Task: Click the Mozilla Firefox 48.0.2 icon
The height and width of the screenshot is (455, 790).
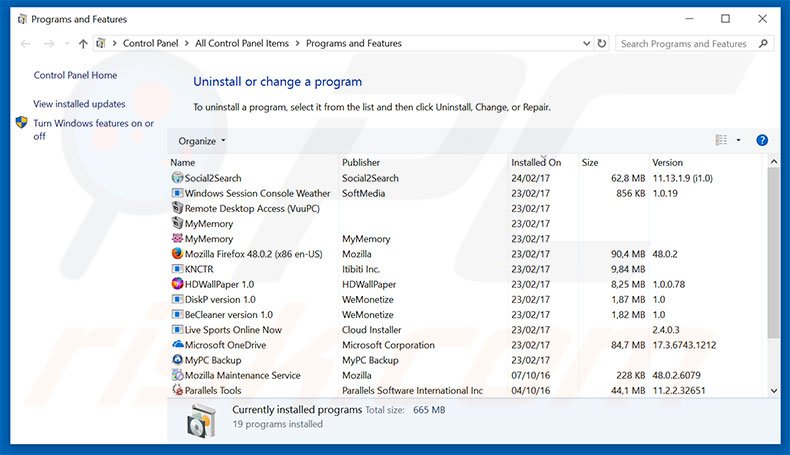Action: click(177, 253)
